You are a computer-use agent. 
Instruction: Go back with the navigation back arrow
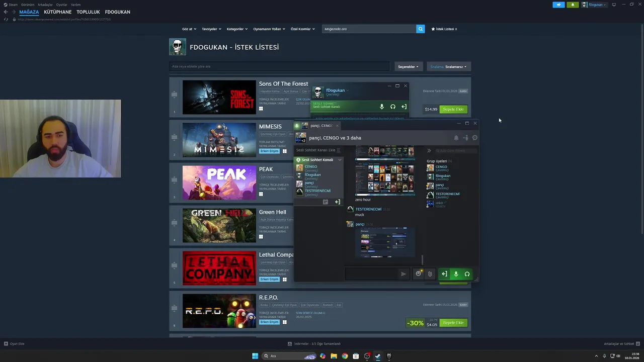(6, 12)
